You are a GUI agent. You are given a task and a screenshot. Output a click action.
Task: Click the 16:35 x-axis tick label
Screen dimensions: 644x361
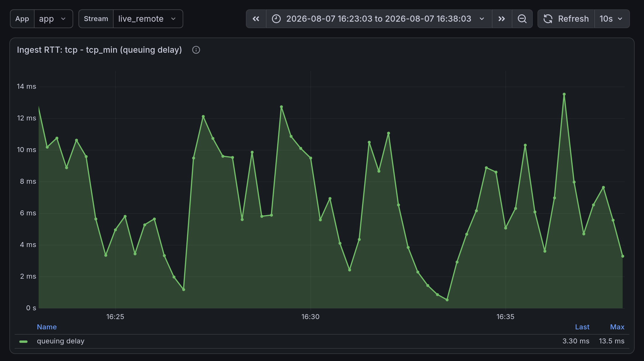pyautogui.click(x=505, y=317)
